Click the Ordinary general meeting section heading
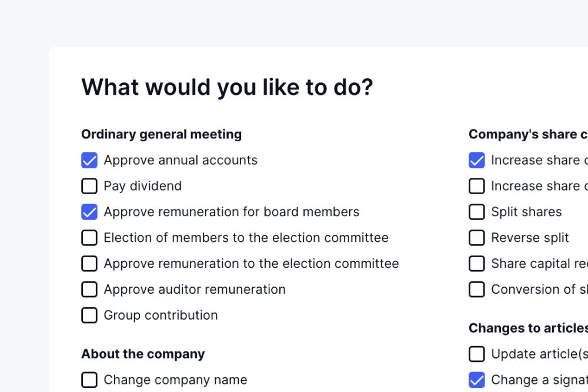This screenshot has height=392, width=588. click(x=161, y=134)
